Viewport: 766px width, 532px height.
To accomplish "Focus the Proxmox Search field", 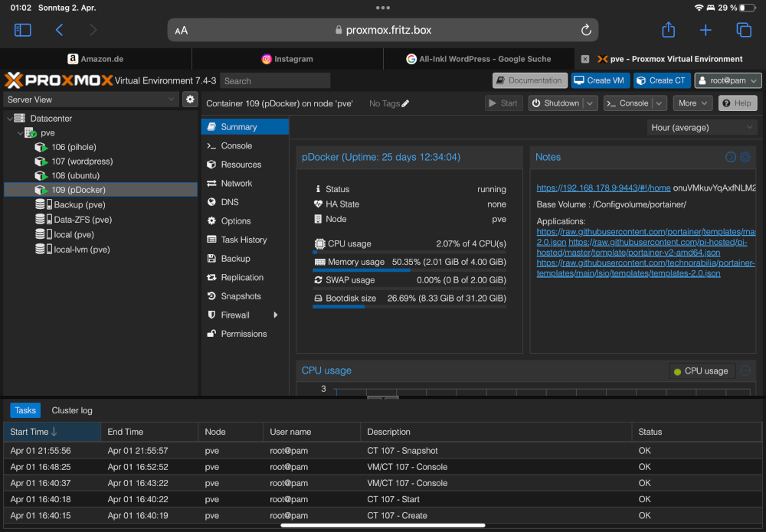I will pyautogui.click(x=275, y=81).
